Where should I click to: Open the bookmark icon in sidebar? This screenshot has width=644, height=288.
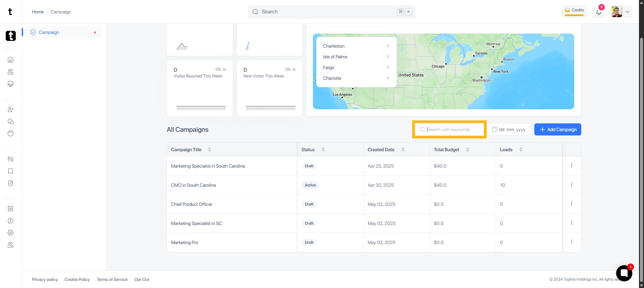point(10,171)
